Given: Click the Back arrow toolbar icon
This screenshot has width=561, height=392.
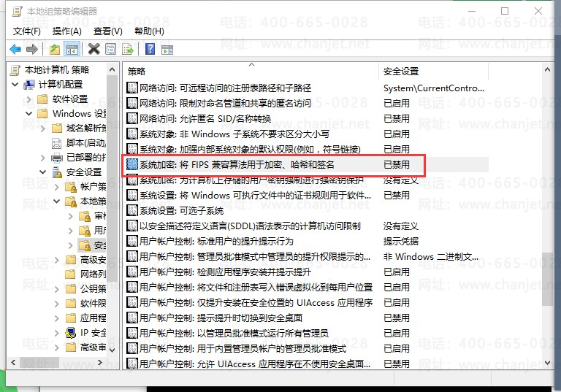Looking at the screenshot, I should tap(15, 50).
